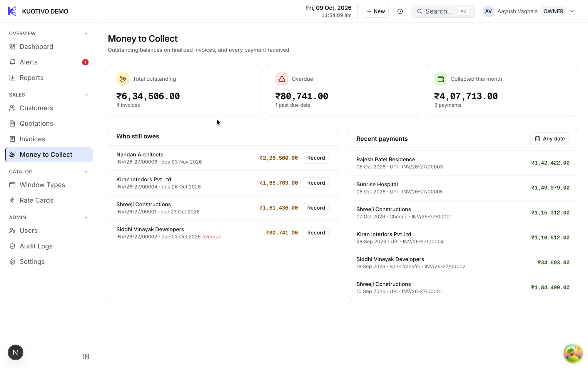Click the Rate Cards rupee icon
Screen dimensions: 588x368
(x=12, y=200)
